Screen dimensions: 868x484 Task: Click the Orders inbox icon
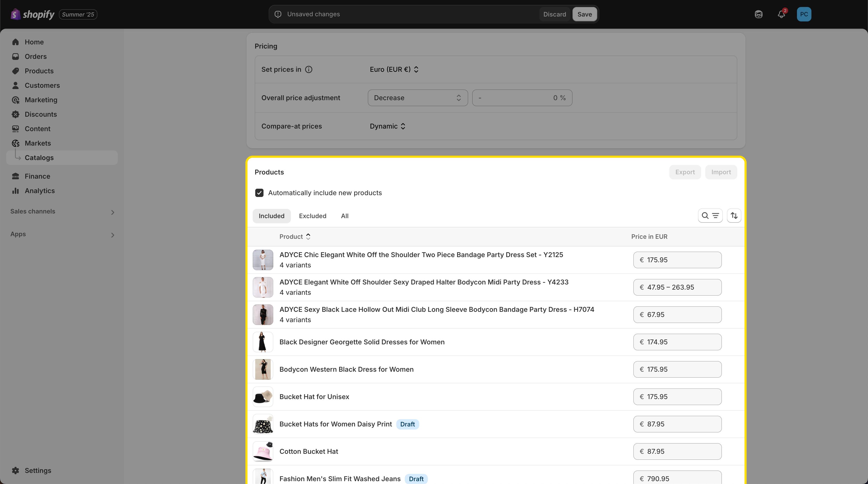click(x=16, y=57)
